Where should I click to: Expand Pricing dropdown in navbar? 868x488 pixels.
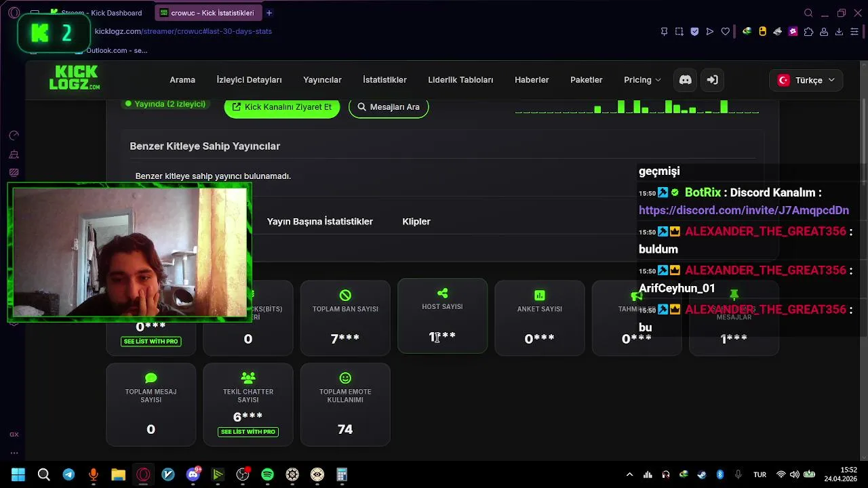coord(642,80)
